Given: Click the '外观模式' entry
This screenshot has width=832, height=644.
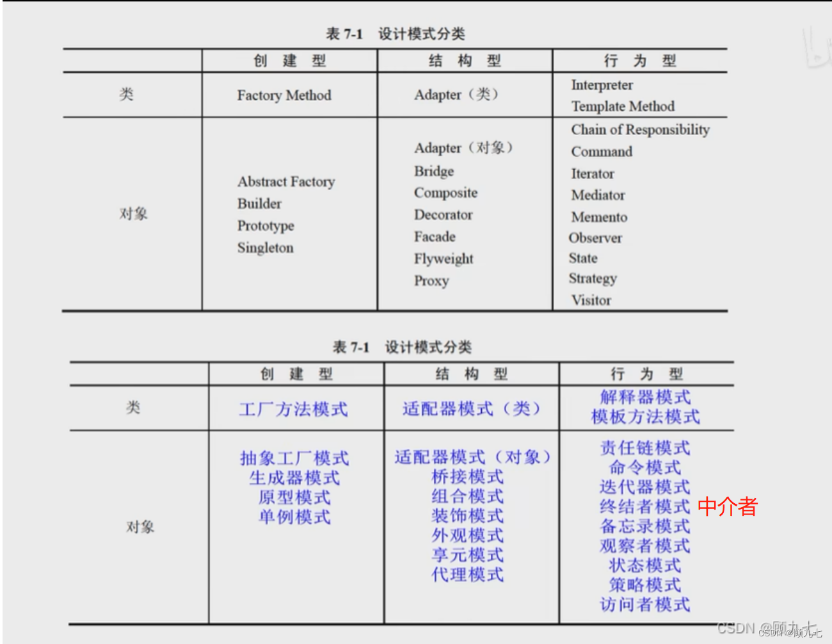Looking at the screenshot, I should (468, 536).
